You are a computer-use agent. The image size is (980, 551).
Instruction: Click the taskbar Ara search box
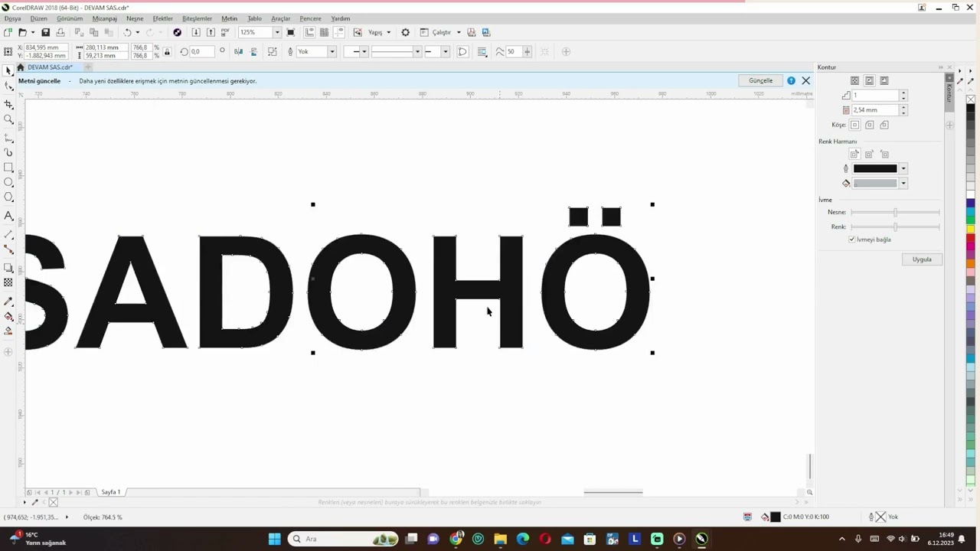(x=343, y=539)
